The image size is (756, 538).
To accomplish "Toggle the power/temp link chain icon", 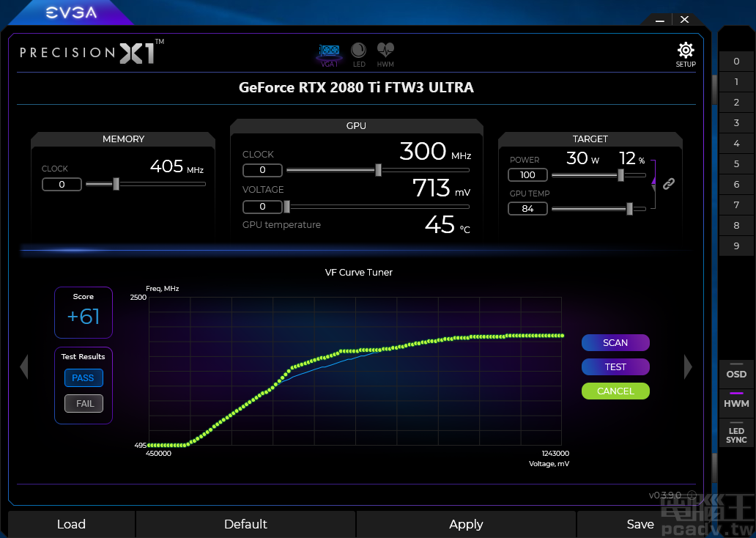I will click(x=669, y=184).
